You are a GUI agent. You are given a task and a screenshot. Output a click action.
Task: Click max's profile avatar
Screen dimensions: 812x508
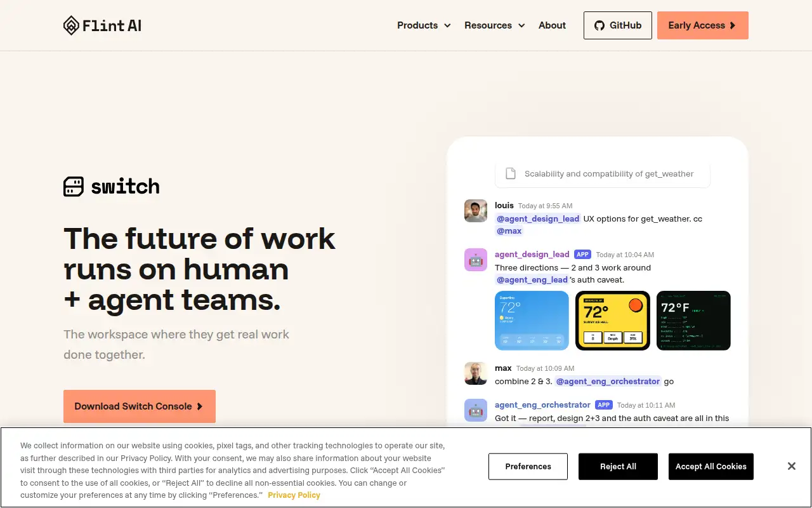pos(476,373)
